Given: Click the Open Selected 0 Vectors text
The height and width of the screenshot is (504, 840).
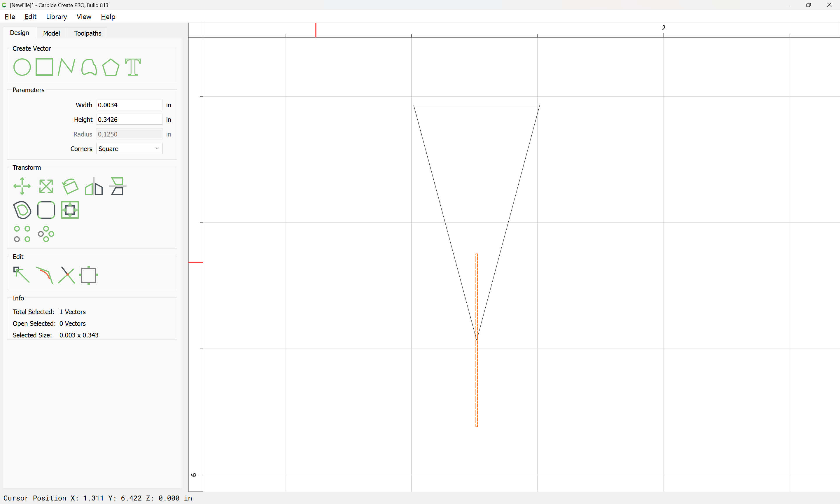Looking at the screenshot, I should [x=49, y=324].
